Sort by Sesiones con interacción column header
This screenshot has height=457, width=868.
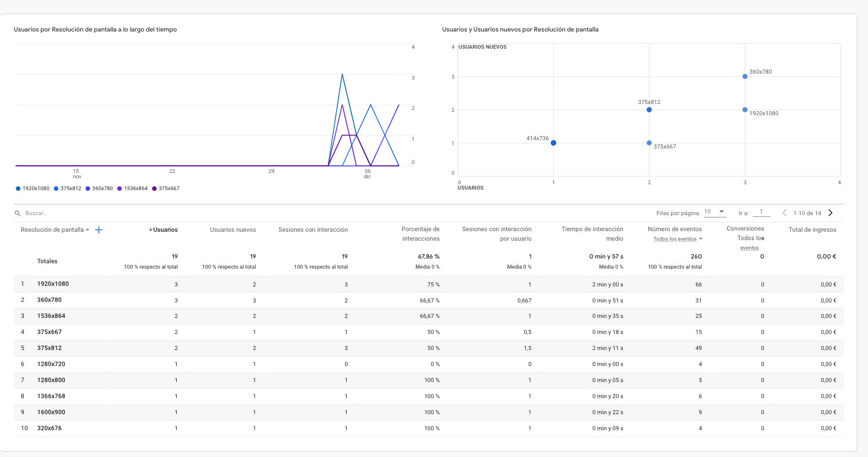tap(313, 229)
